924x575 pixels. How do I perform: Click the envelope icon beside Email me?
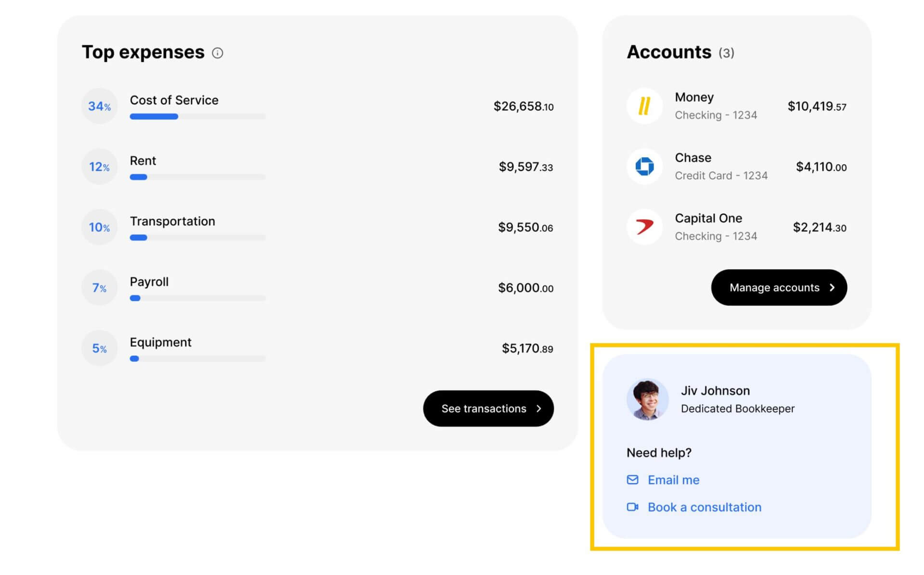(632, 480)
